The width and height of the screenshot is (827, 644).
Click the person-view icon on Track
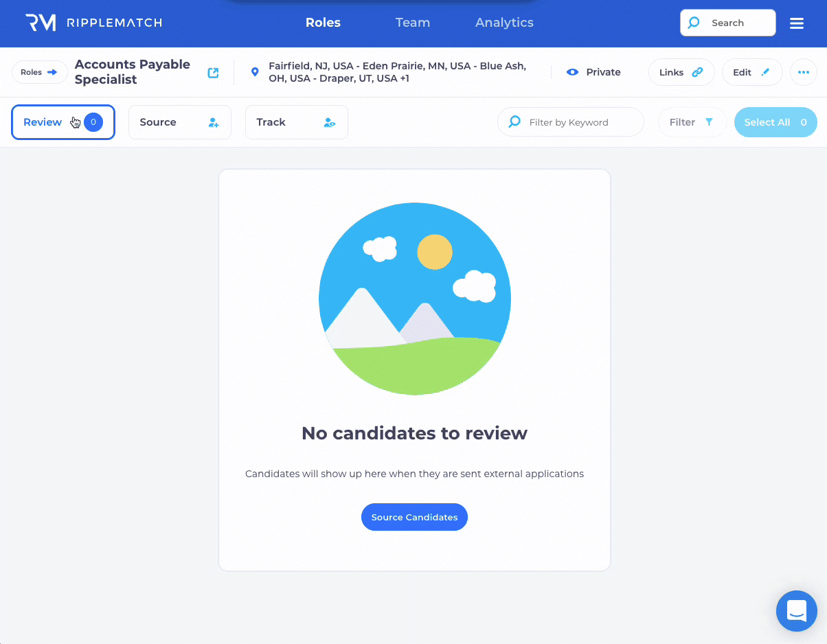click(x=330, y=122)
